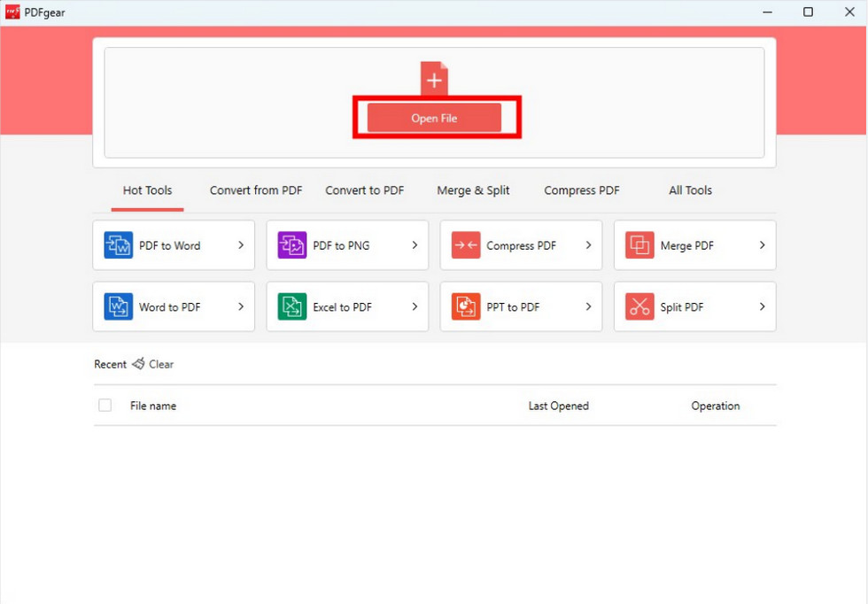Select the PPT to PDF tool icon
The image size is (868, 604).
coord(465,306)
